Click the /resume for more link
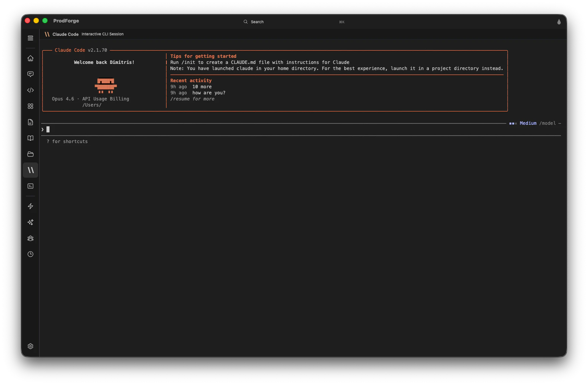This screenshot has height=385, width=588. (192, 99)
